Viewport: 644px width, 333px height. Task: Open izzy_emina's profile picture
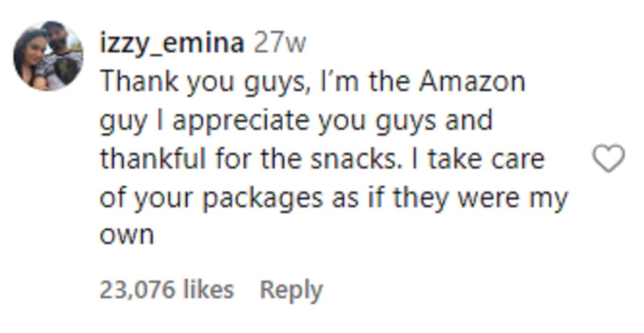48,56
